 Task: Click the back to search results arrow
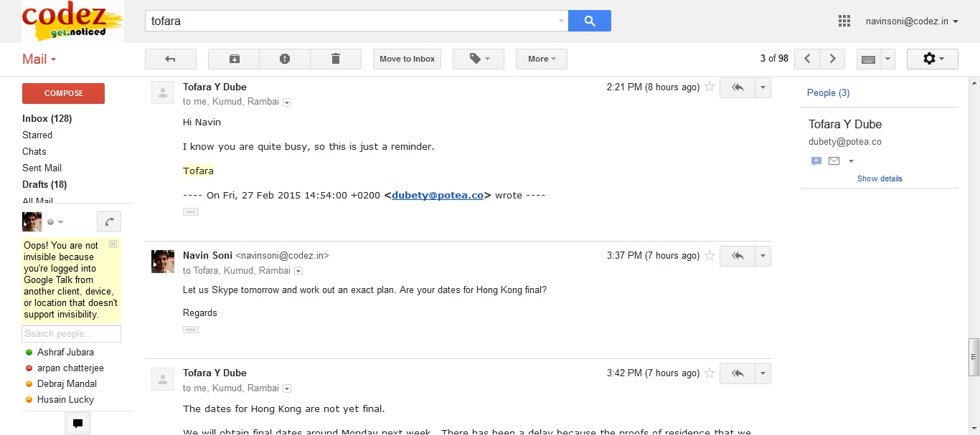click(170, 59)
